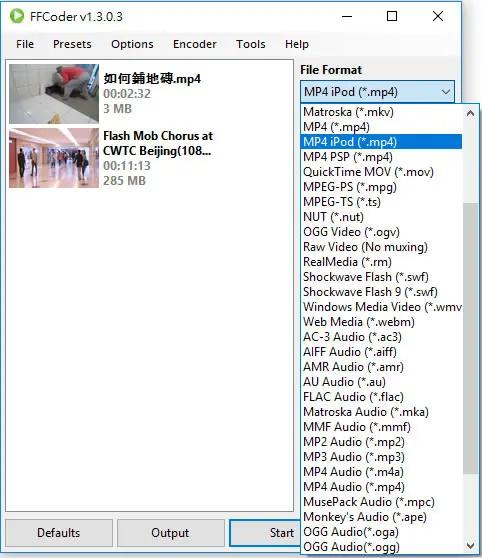Choose Matroska (*.mkv) format
This screenshot has width=482, height=558.
[x=382, y=112]
